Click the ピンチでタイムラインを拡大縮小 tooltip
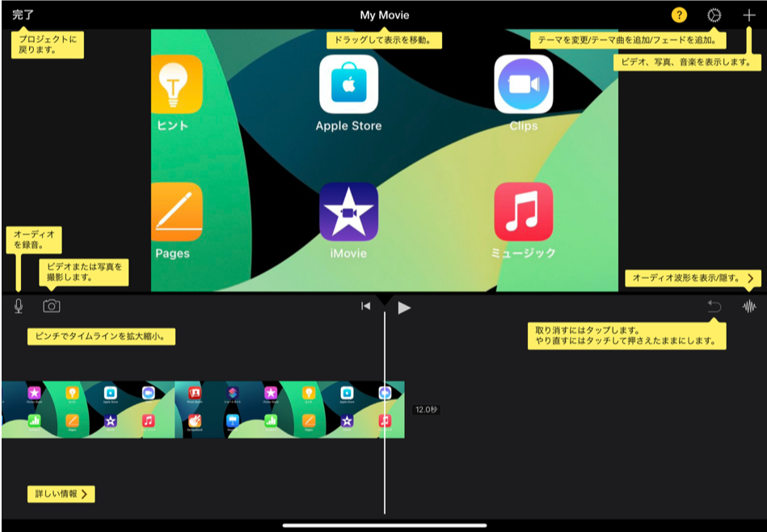Screen dimensions: 767x532 (101, 336)
